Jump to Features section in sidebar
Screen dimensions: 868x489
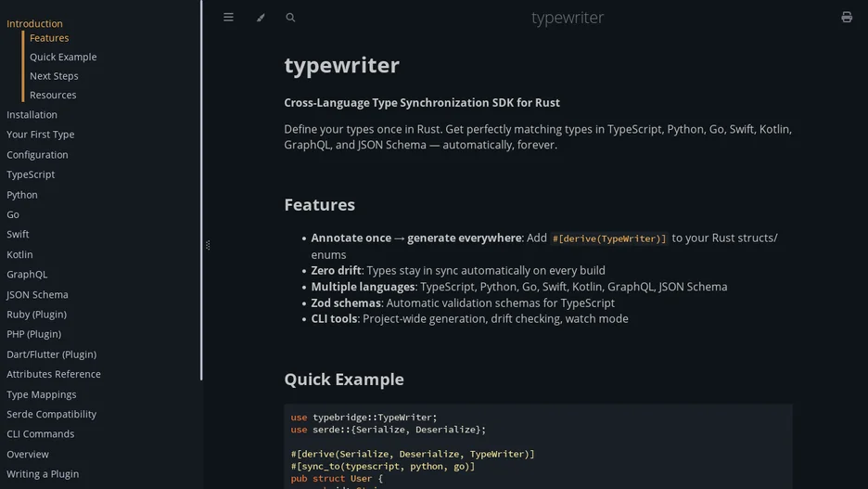49,38
